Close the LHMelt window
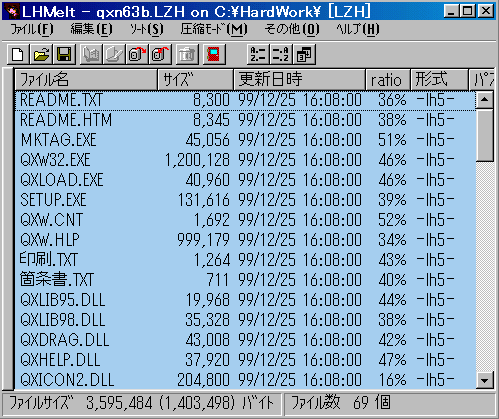The width and height of the screenshot is (499, 419). click(486, 12)
